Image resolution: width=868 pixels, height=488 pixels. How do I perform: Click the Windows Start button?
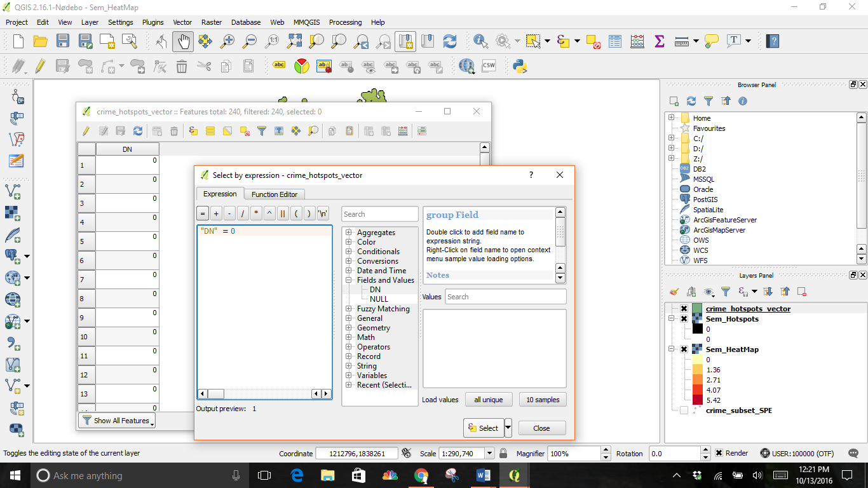15,475
